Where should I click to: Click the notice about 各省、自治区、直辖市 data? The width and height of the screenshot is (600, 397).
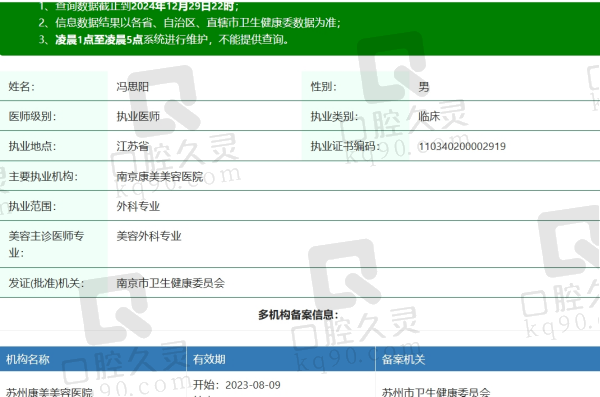197,23
